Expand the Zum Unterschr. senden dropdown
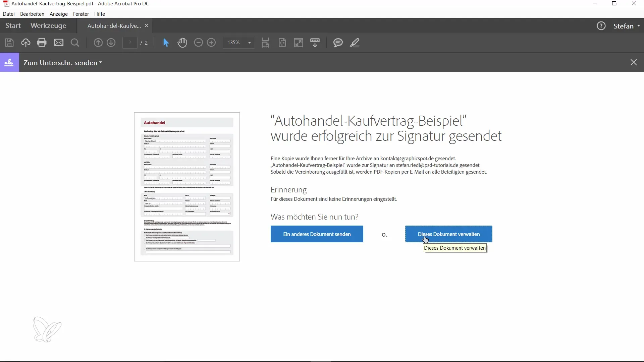 [x=63, y=63]
